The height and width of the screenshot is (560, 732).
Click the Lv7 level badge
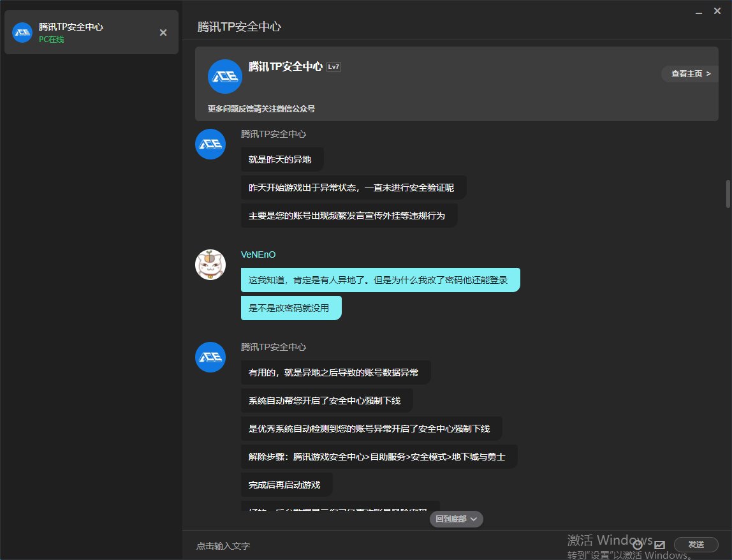click(333, 67)
